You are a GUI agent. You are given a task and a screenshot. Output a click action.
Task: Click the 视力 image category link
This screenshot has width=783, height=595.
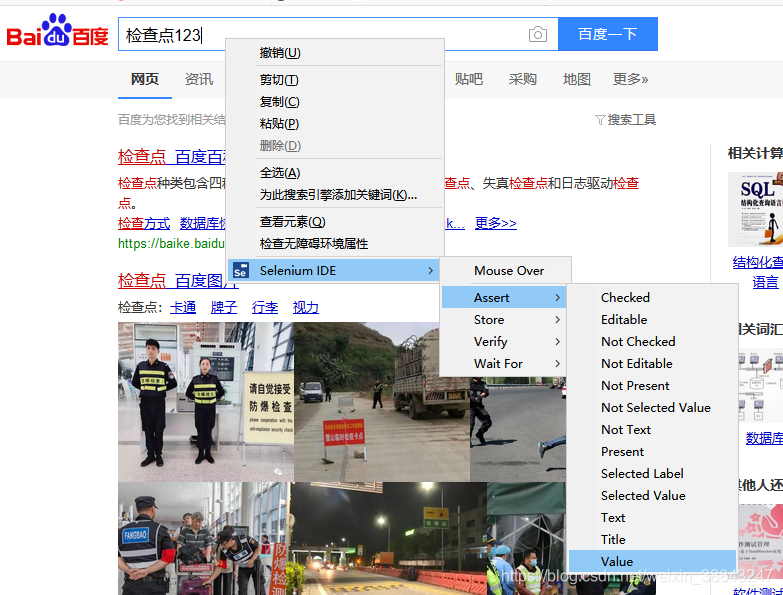click(x=306, y=307)
